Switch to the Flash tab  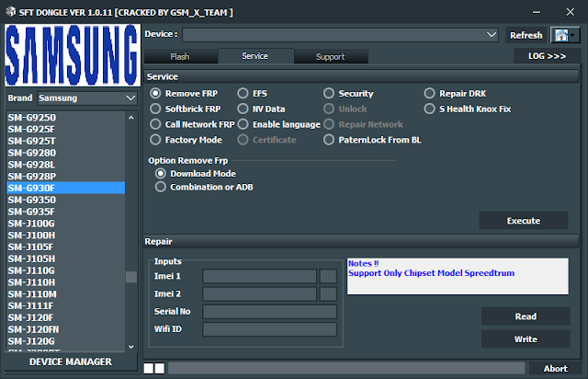click(x=180, y=57)
